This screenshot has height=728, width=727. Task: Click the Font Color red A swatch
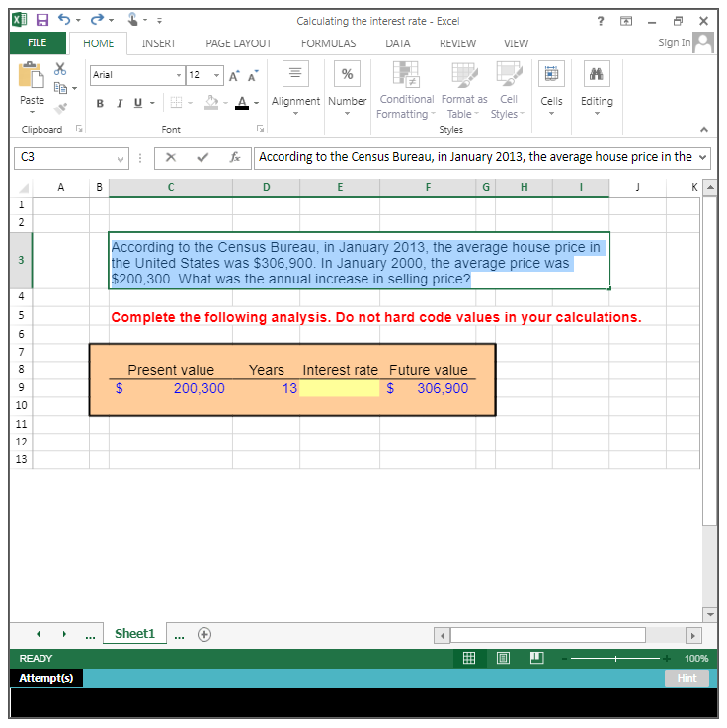[x=242, y=103]
